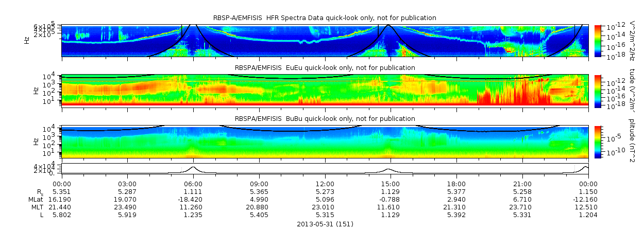Select the HFR spectra color bar

pyautogui.click(x=598, y=40)
